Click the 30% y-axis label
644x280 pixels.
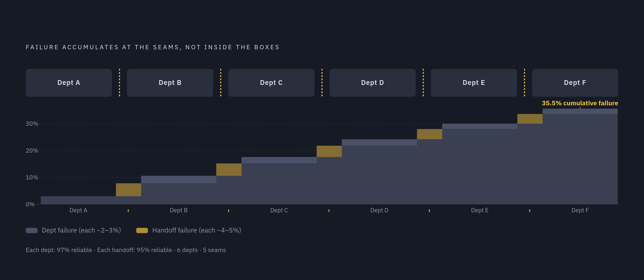coord(32,124)
